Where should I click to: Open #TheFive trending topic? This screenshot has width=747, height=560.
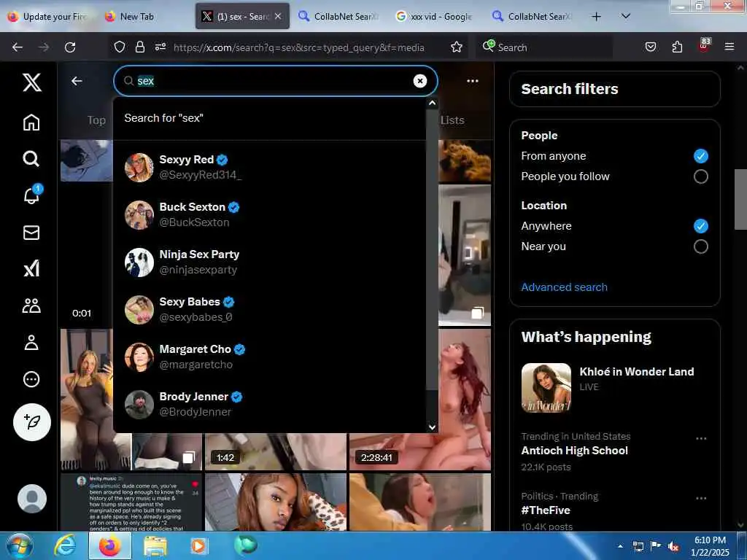(x=614, y=510)
